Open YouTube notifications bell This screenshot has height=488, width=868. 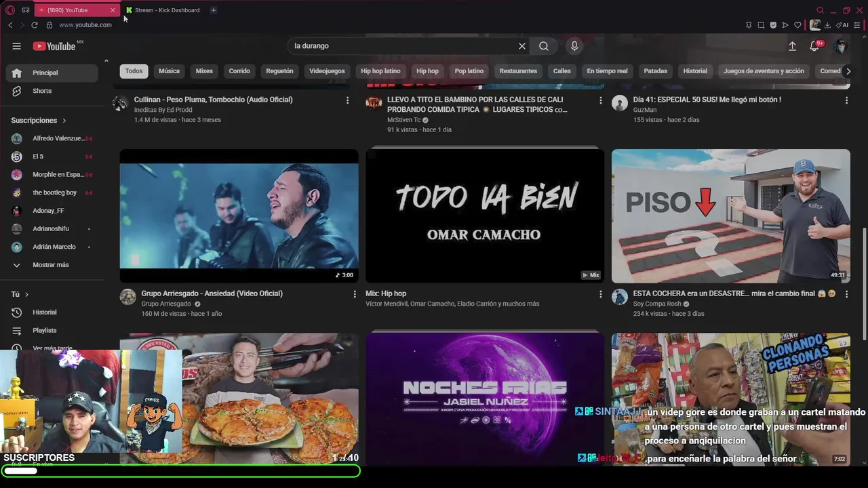815,46
